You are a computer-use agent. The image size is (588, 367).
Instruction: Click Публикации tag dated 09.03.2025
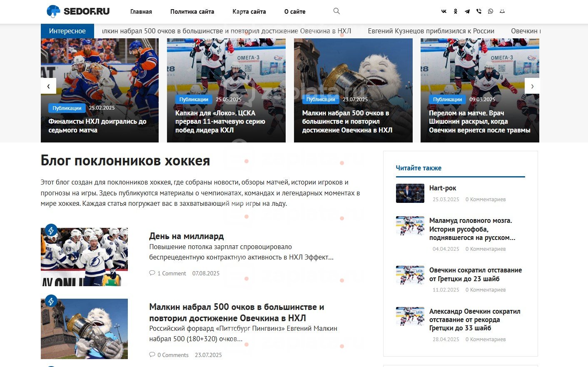[x=448, y=100]
